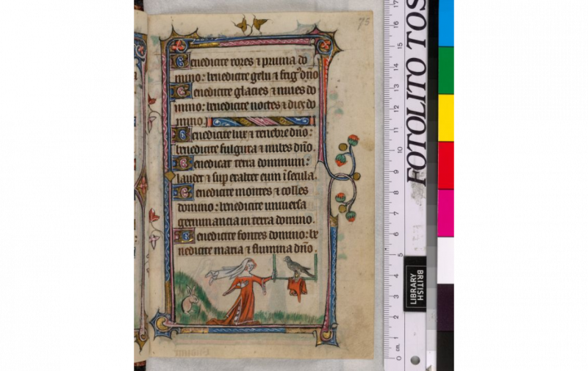
Task: Click the magenta swatch on colour chart
Action: 446,212
